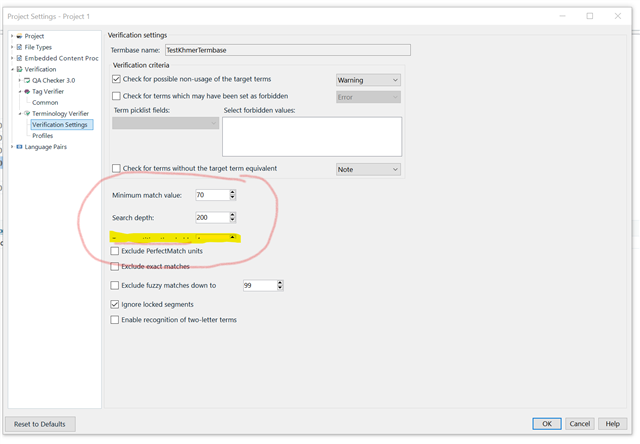The width and height of the screenshot is (640, 444).
Task: Select File Types tree item
Action: 38,47
